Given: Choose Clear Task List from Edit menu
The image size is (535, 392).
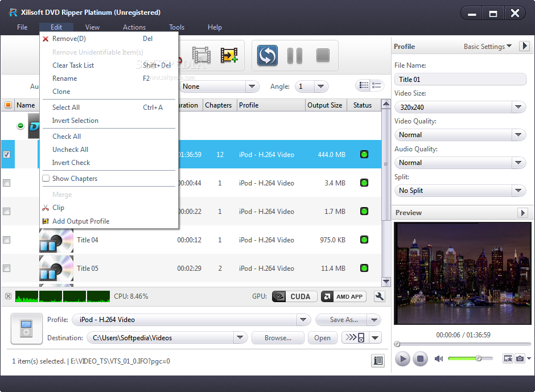Looking at the screenshot, I should (109, 65).
